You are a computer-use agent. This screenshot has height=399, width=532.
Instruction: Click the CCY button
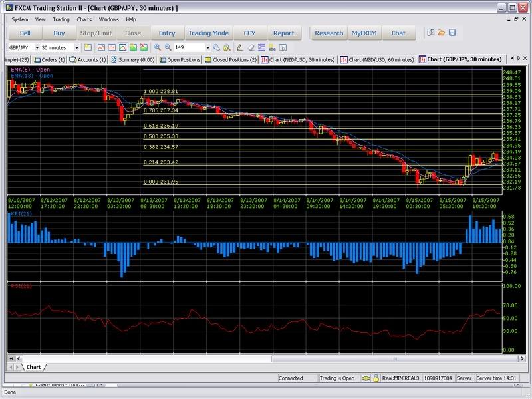(250, 33)
